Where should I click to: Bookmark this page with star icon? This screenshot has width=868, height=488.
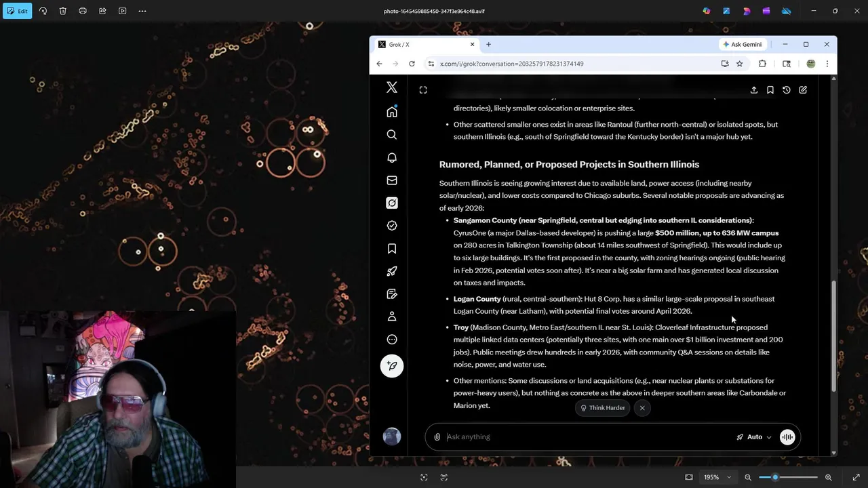[740, 64]
